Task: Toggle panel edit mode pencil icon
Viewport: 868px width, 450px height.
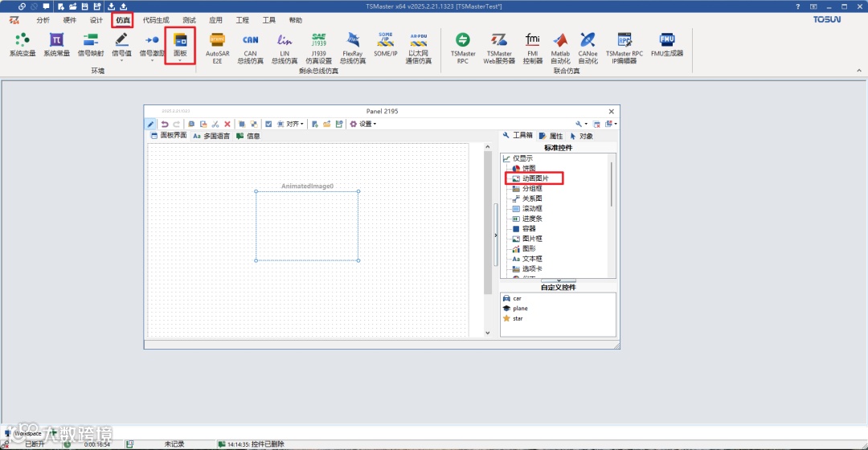Action: 150,124
